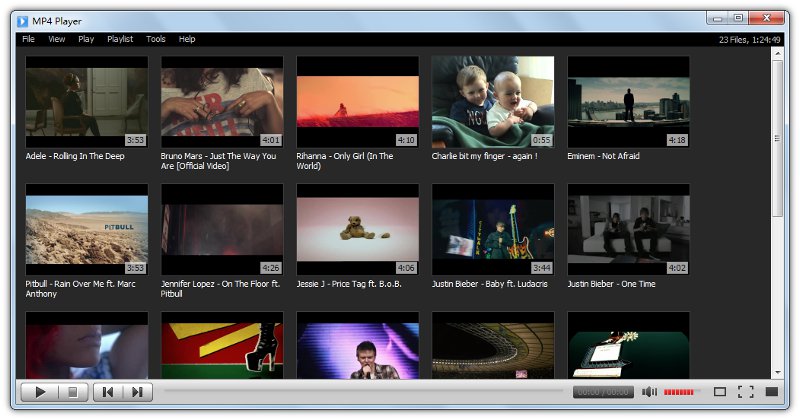This screenshot has height=420, width=800.
Task: Select Jessie J - Price Tag teddy bear thumbnail
Action: coord(358,230)
